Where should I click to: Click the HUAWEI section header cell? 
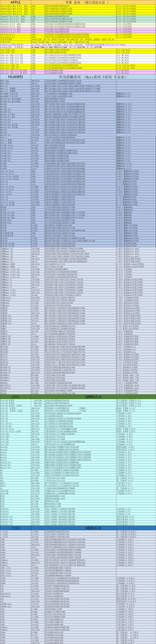(x=15, y=77)
